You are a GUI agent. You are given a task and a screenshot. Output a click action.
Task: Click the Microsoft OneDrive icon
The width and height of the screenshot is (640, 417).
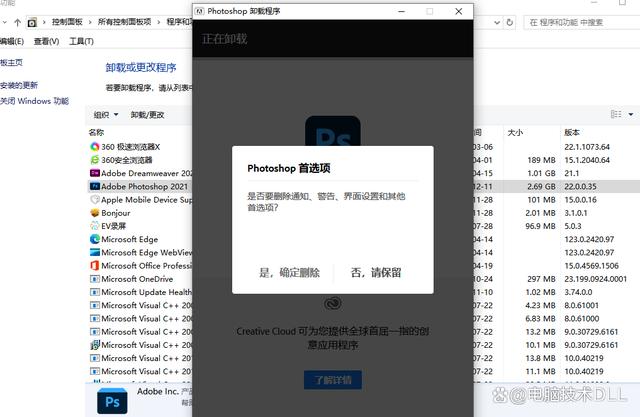[95, 279]
